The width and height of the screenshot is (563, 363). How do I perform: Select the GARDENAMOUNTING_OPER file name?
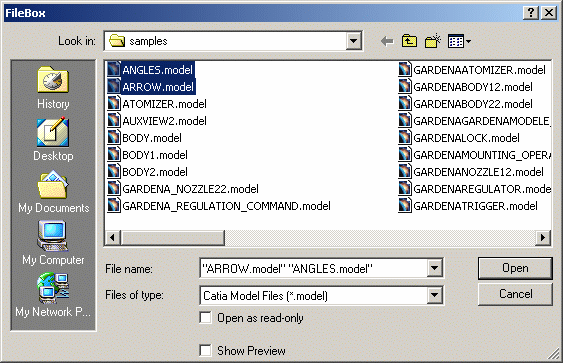coord(482,155)
